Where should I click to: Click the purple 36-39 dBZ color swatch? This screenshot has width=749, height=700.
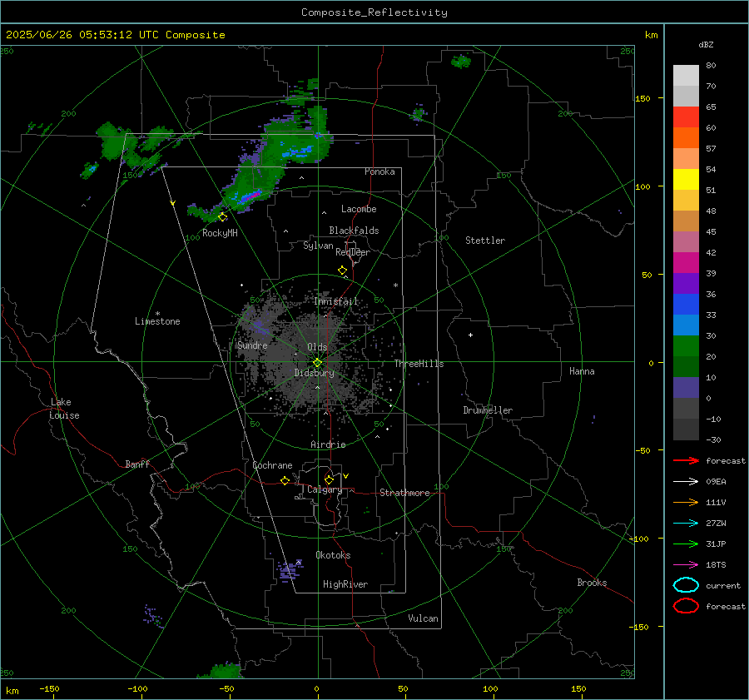686,283
